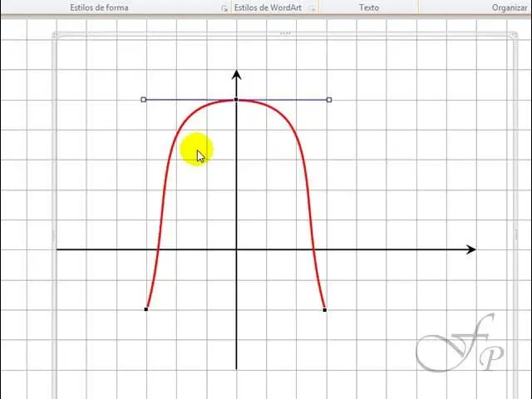Select the left white tangent handle
532x399 pixels.
pyautogui.click(x=144, y=100)
